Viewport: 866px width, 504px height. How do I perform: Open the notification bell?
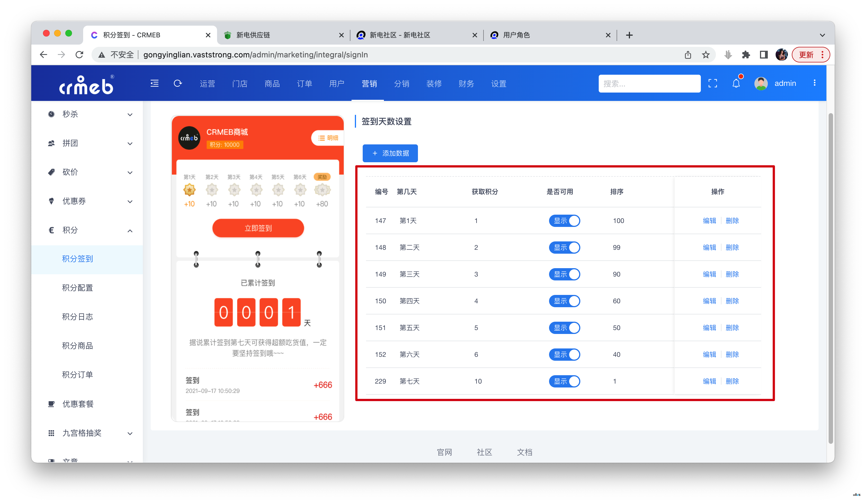[736, 83]
